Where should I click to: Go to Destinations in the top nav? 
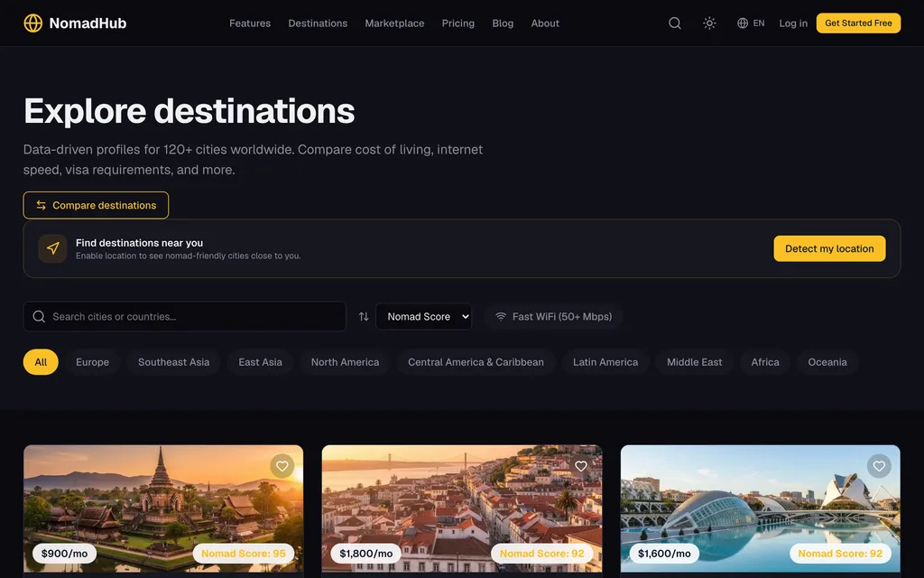(x=318, y=23)
